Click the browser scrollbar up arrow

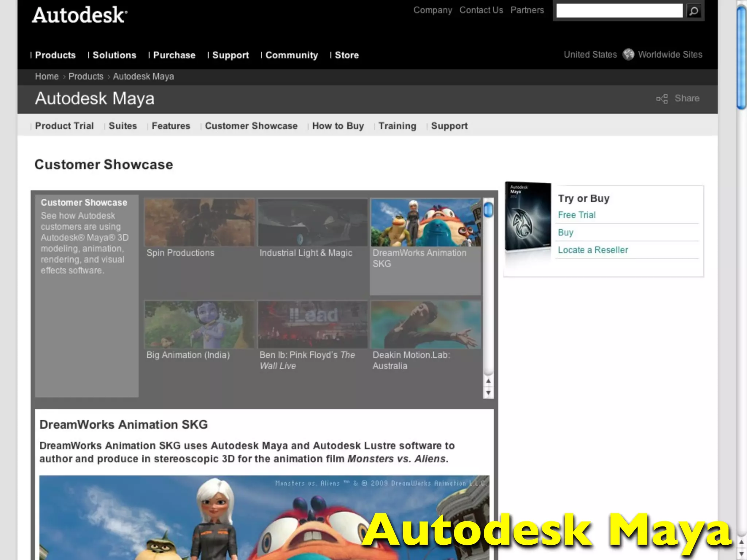tap(742, 542)
